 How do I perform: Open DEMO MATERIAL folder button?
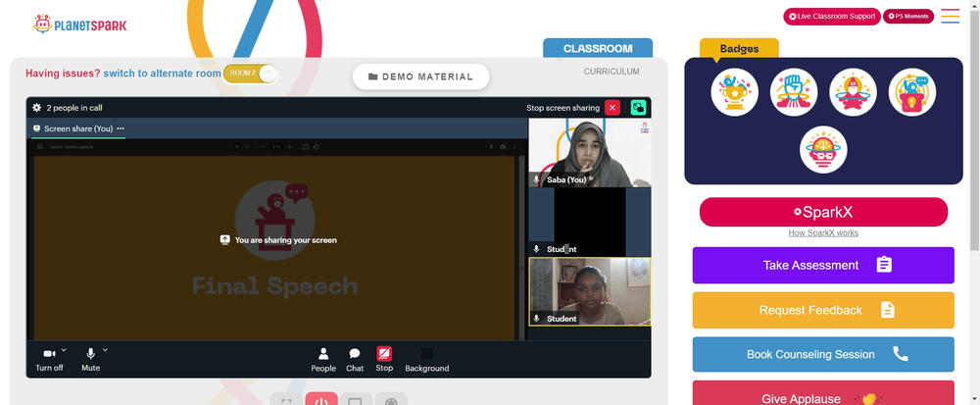[x=420, y=76]
